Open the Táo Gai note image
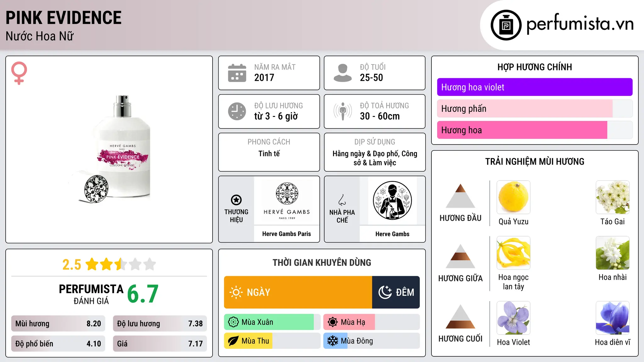Image resolution: width=644 pixels, height=362 pixels. point(613,197)
